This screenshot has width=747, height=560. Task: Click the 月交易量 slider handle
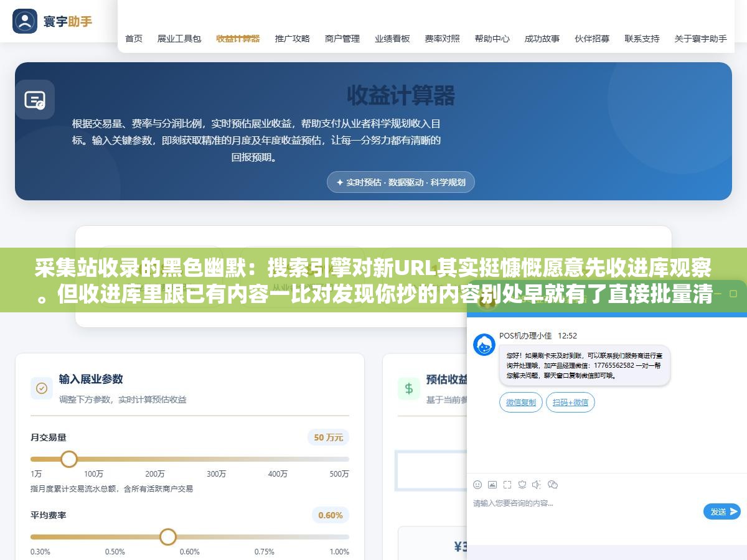[69, 459]
